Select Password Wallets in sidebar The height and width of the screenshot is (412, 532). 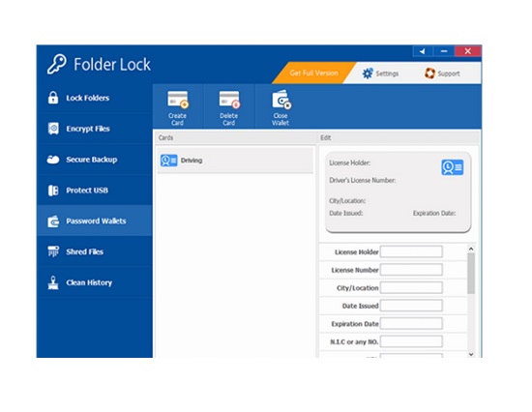pyautogui.click(x=95, y=221)
